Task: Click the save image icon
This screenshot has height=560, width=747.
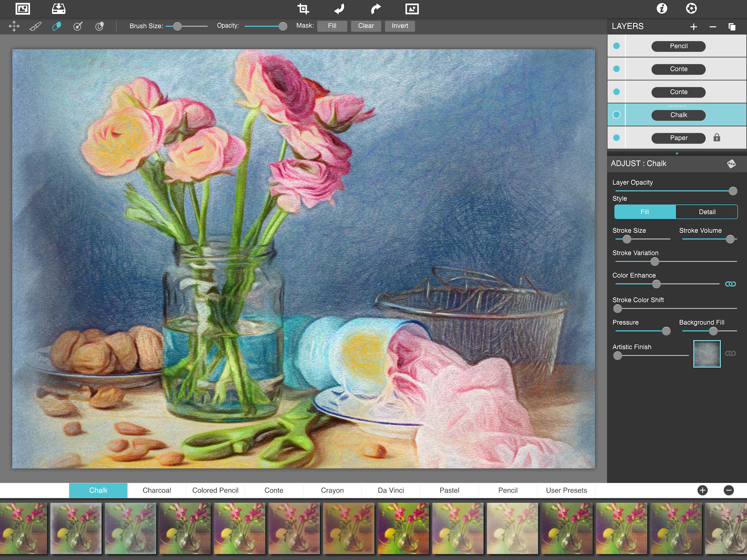Action: click(58, 8)
